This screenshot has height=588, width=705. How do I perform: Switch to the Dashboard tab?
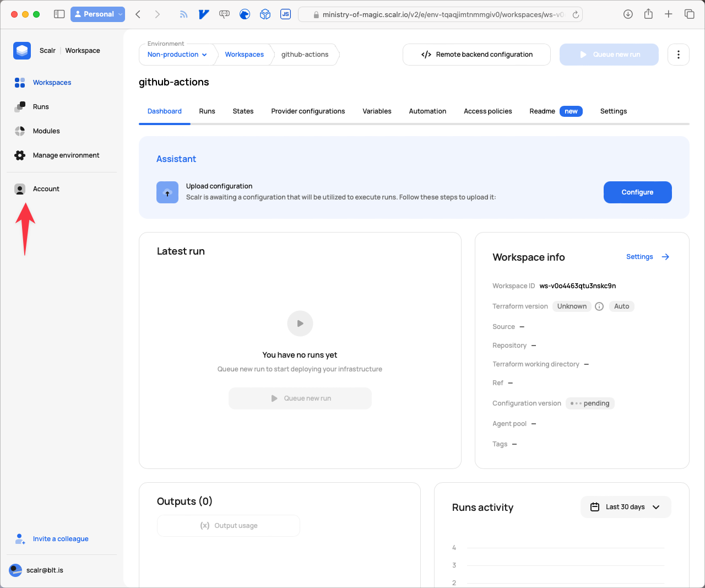[x=165, y=111]
